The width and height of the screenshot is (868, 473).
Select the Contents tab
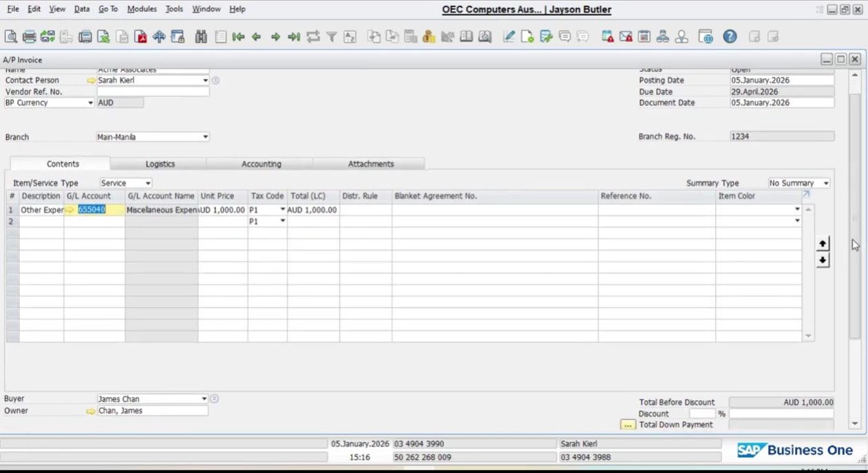coord(63,164)
